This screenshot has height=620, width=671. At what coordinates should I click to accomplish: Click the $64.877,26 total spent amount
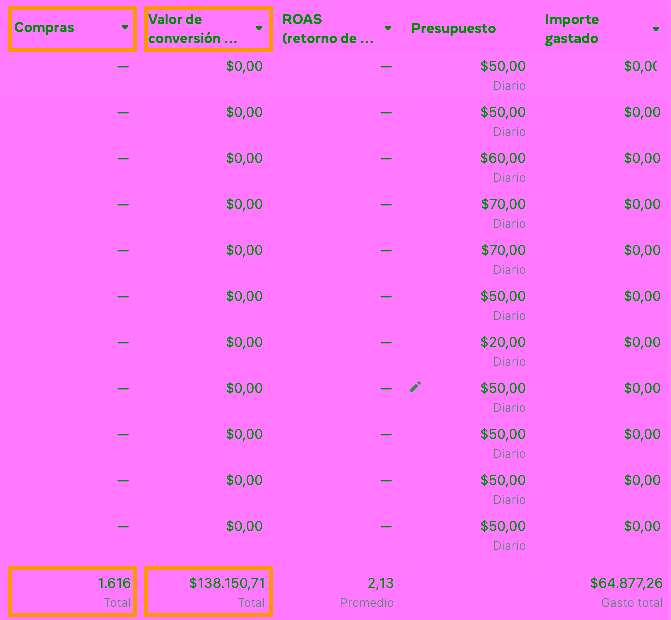coord(626,583)
